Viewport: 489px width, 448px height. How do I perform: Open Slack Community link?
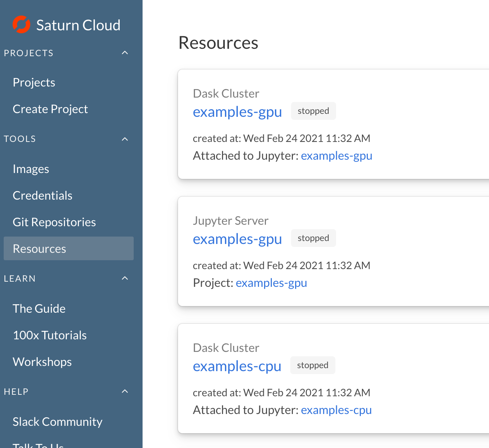(58, 422)
